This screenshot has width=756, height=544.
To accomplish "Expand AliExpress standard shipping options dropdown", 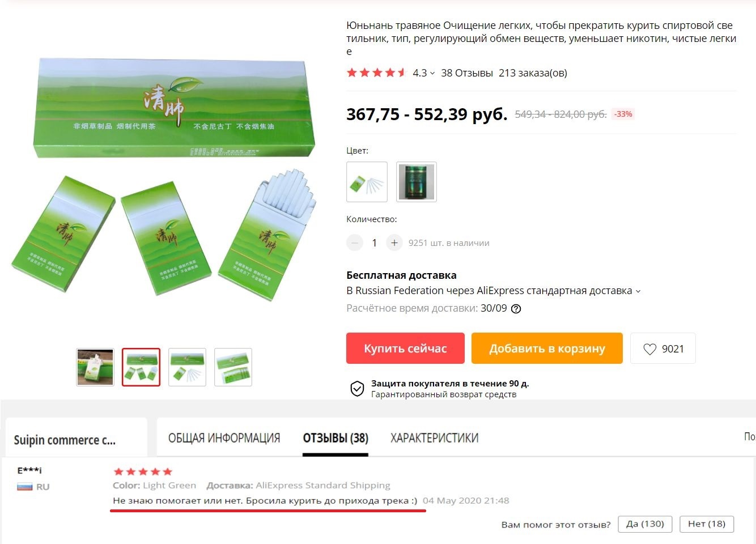I will point(638,291).
